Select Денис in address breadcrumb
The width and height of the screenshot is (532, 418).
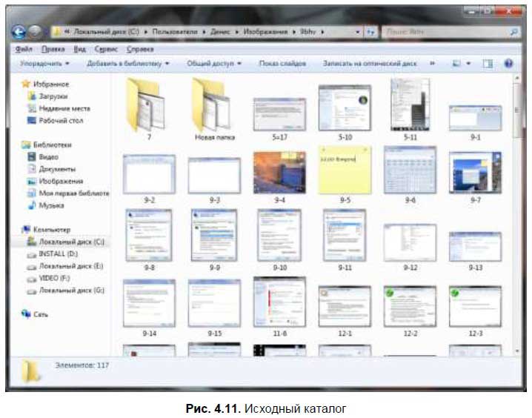[220, 32]
